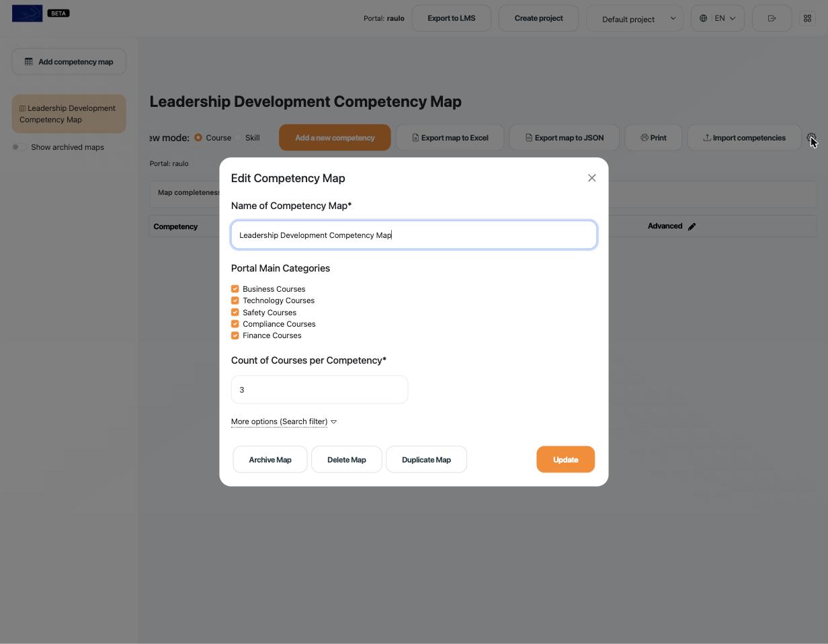
Task: Click the Advanced column header text
Action: (665, 226)
